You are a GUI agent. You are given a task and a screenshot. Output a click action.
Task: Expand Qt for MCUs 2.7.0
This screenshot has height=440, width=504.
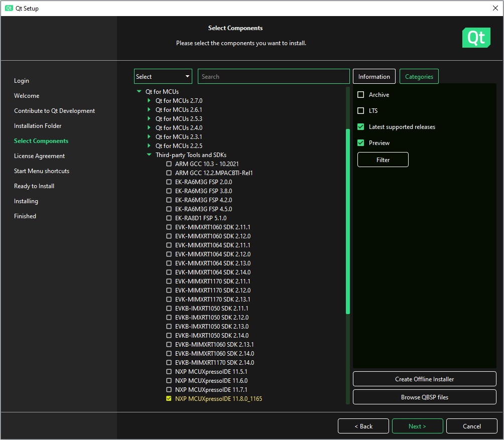point(149,100)
